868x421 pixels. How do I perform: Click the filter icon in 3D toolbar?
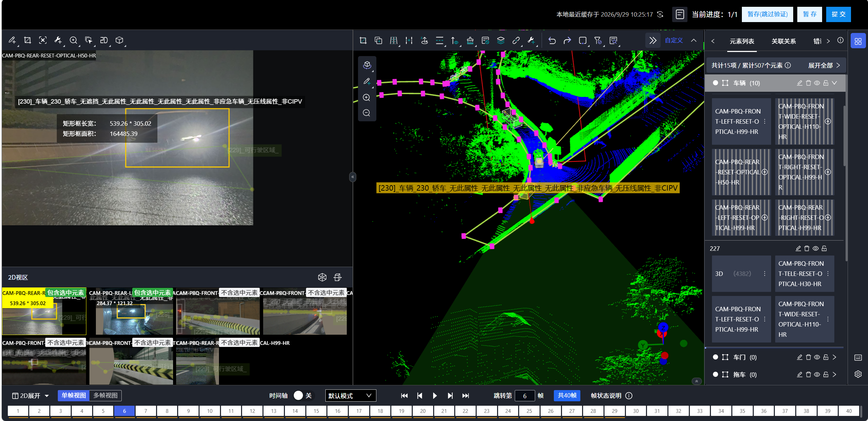[598, 41]
